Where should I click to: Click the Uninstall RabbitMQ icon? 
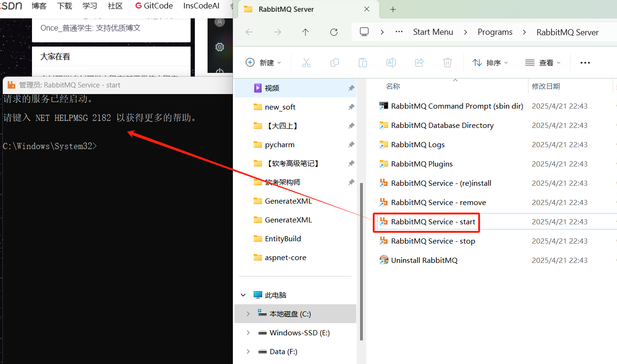[x=384, y=260]
